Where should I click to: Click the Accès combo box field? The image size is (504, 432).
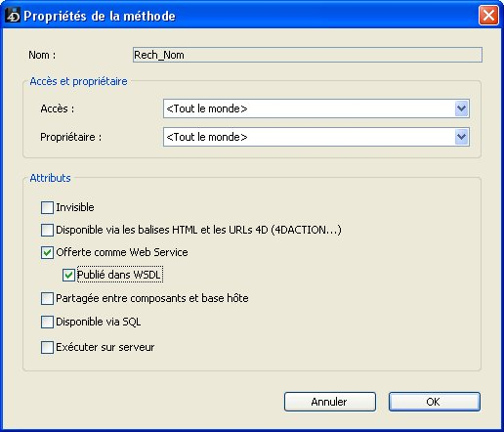(x=316, y=108)
